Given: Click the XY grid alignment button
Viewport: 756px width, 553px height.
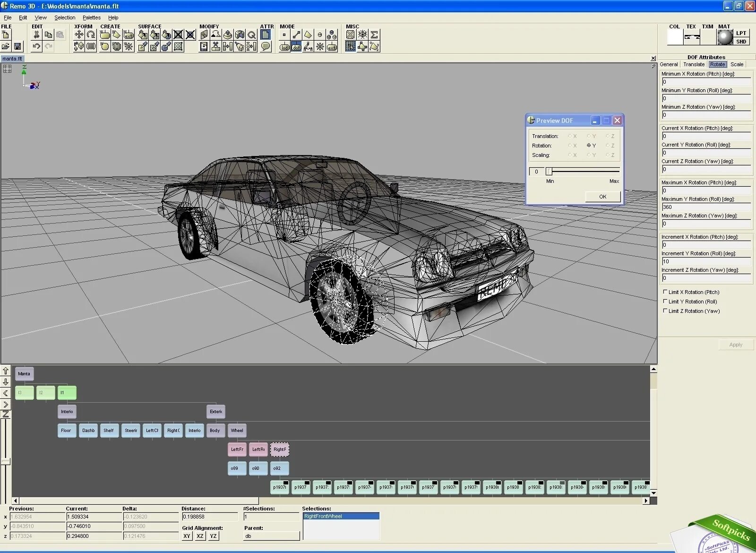Looking at the screenshot, I should [x=187, y=536].
